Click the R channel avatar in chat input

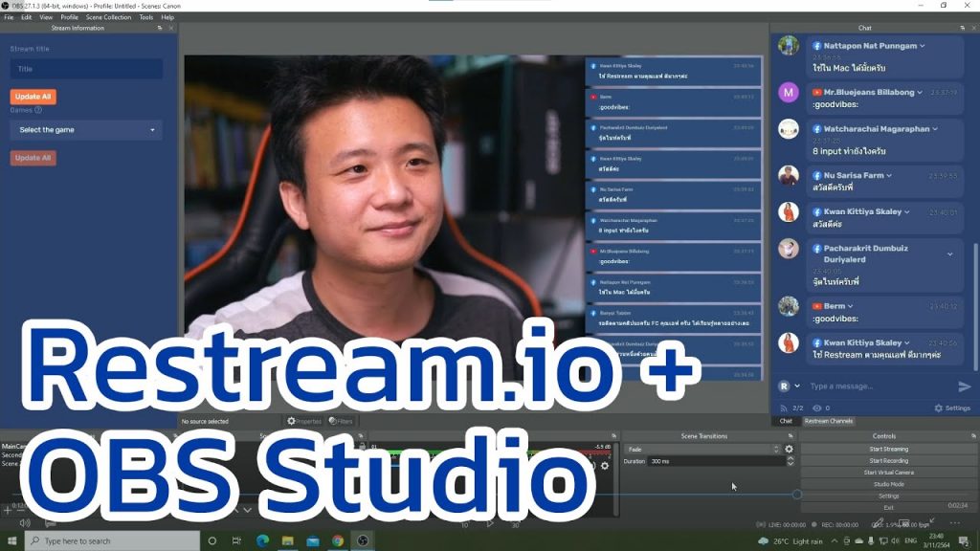[x=784, y=386]
